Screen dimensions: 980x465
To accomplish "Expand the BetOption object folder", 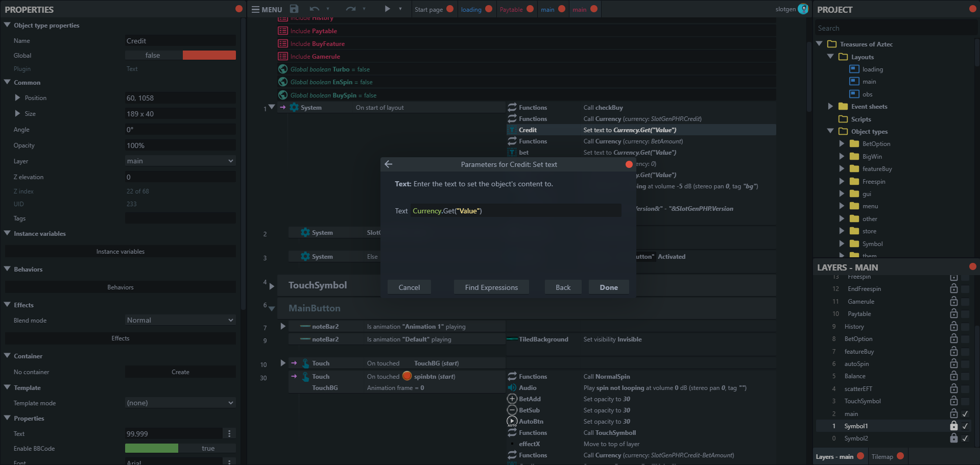I will pyautogui.click(x=842, y=143).
